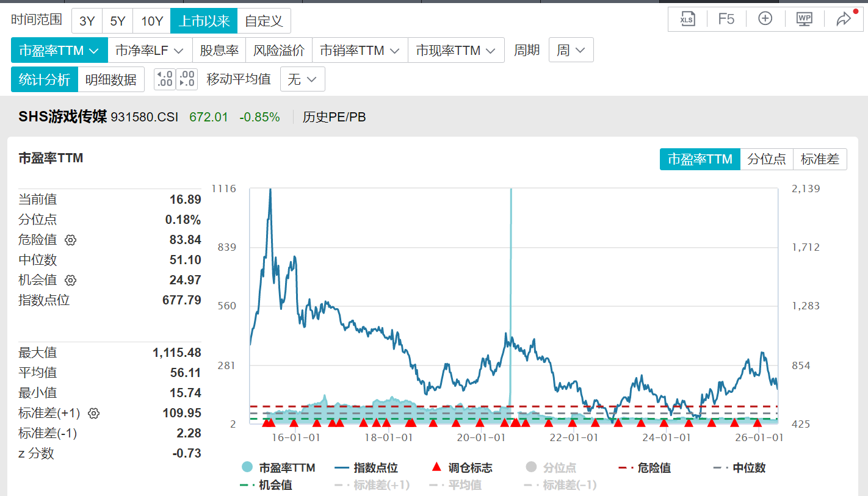Click the rebalance marker at 24-01-01

click(664, 423)
